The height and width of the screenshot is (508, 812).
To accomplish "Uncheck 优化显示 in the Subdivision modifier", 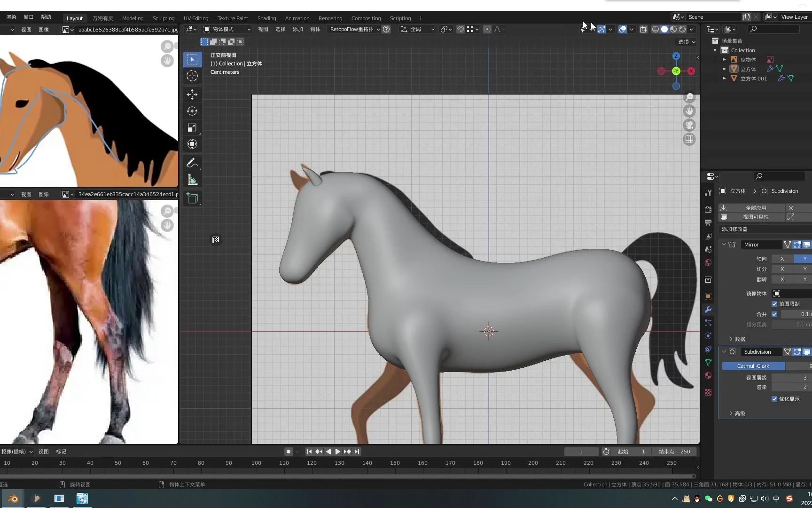I will [775, 398].
